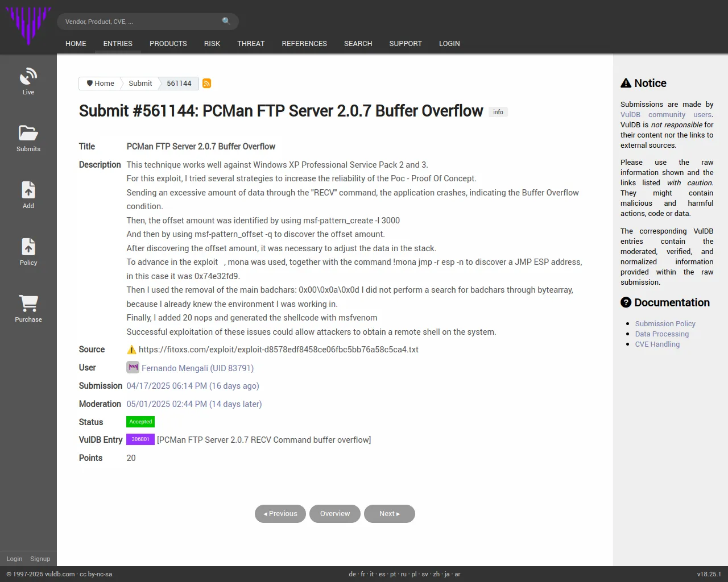The width and height of the screenshot is (728, 582).
Task: Click the Next button
Action: [390, 514]
